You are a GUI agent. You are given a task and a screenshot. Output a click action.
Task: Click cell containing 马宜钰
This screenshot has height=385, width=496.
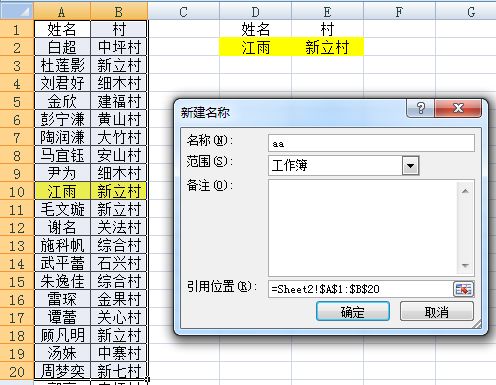click(x=62, y=155)
